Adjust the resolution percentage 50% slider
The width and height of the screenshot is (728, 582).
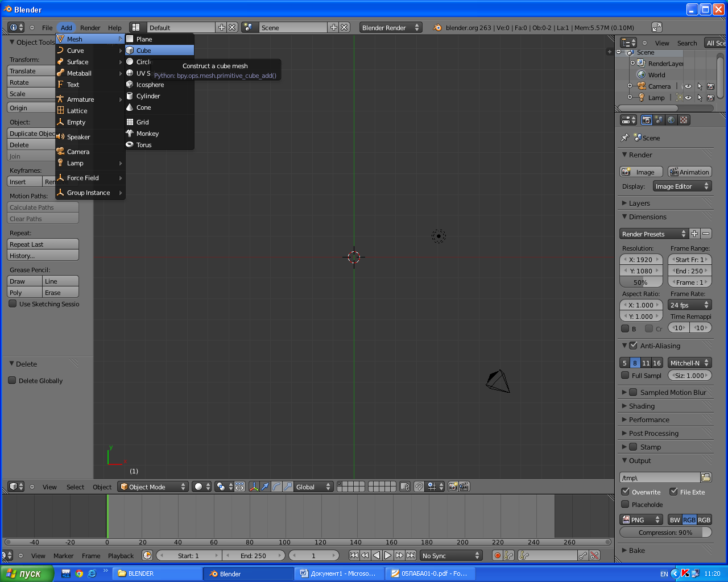click(x=641, y=282)
